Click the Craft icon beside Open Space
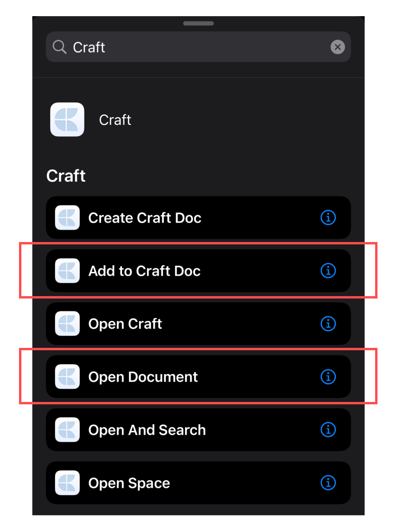396x532 pixels. tap(67, 483)
